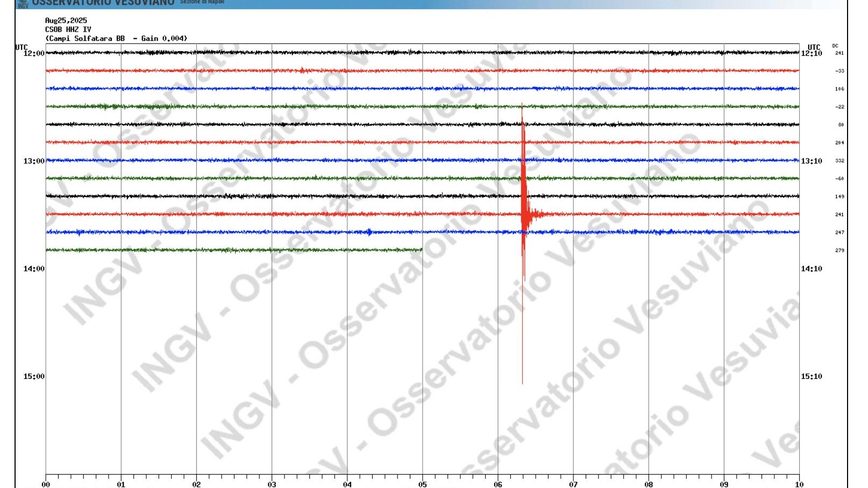Click the 13:00 time label
The width and height of the screenshot is (868, 488).
[x=34, y=161]
